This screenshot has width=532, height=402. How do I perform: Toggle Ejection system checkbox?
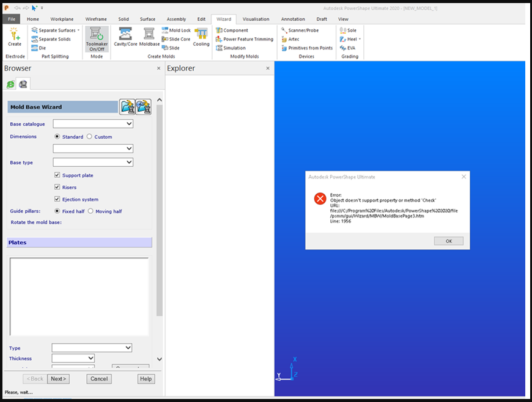pos(57,199)
